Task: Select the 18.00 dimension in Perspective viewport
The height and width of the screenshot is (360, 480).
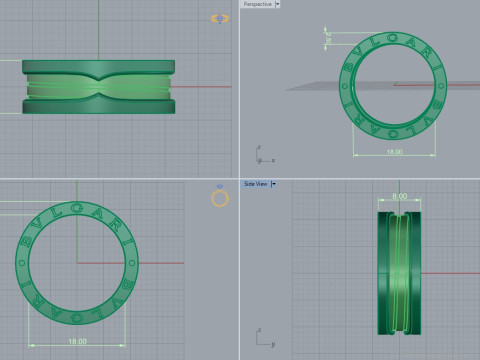Action: (x=394, y=152)
